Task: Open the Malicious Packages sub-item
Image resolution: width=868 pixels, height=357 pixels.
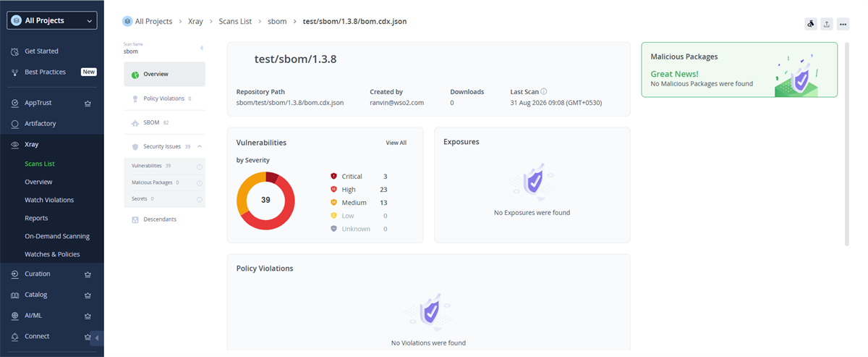Action: coord(165,182)
